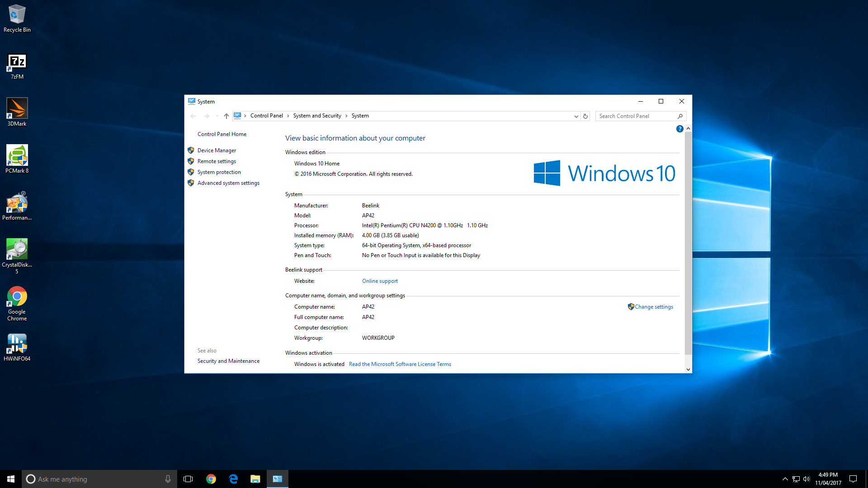This screenshot has width=868, height=488.
Task: Click the taskbar clock and date
Action: pyautogui.click(x=828, y=479)
